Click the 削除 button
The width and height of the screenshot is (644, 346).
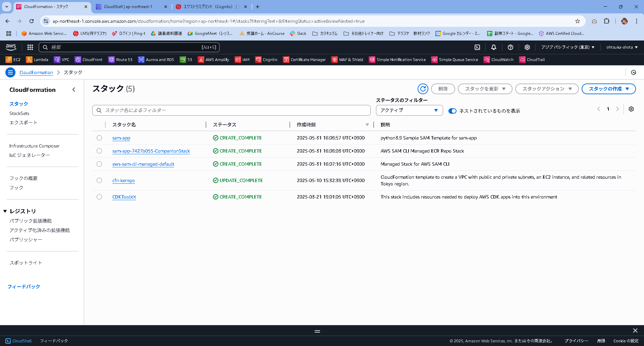tap(443, 89)
